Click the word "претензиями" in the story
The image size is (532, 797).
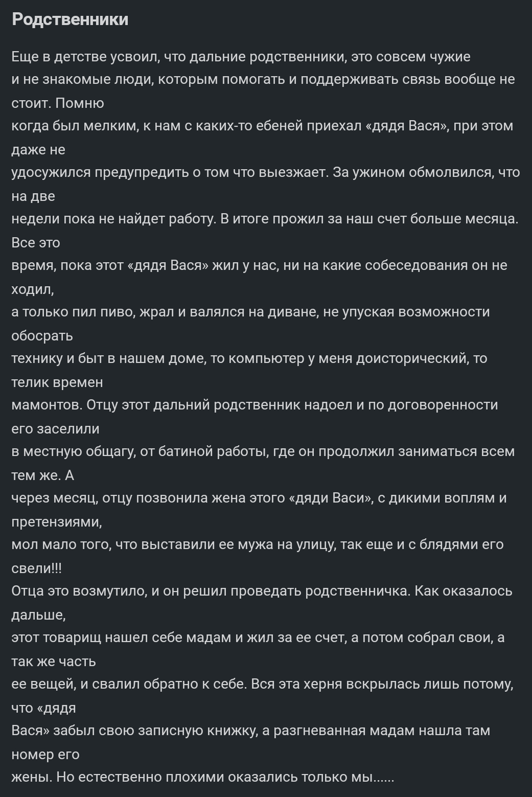(x=57, y=522)
